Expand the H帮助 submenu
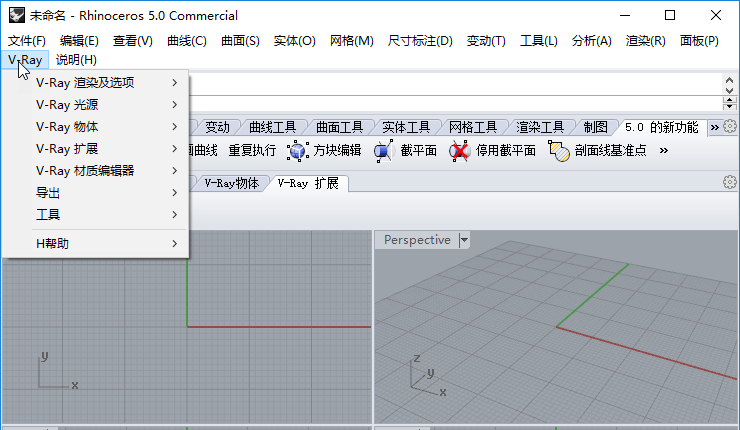This screenshot has height=430, width=740. (96, 244)
